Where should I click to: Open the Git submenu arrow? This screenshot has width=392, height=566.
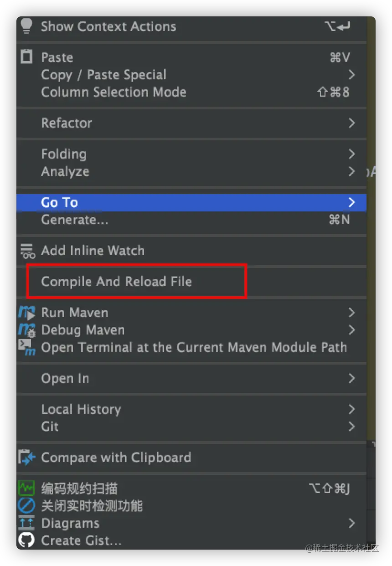(351, 427)
